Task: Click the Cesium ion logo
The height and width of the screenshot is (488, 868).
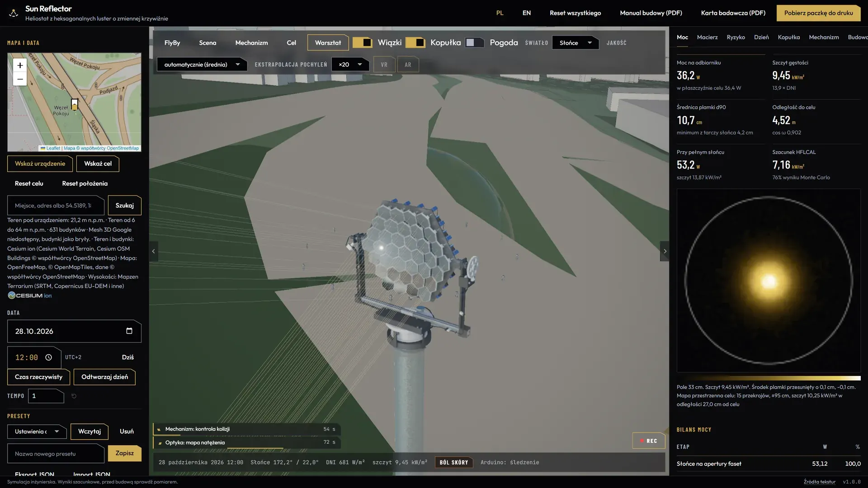Action: [x=30, y=296]
